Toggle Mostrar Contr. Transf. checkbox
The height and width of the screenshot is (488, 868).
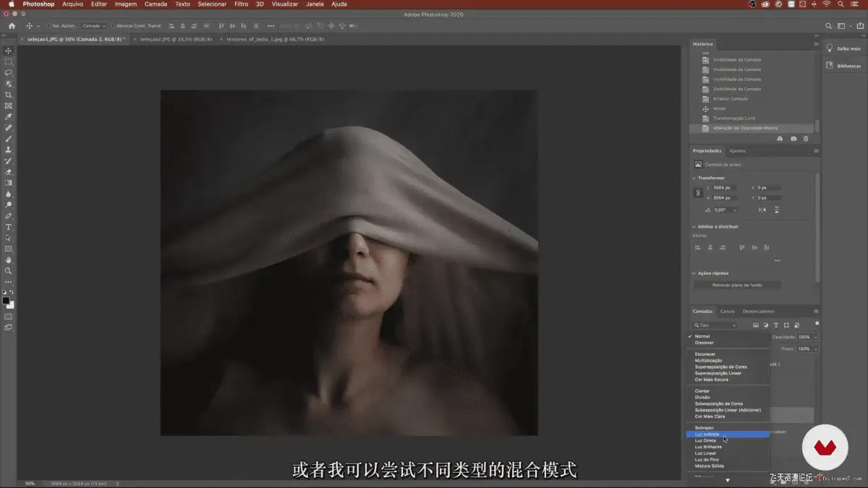[x=113, y=26]
